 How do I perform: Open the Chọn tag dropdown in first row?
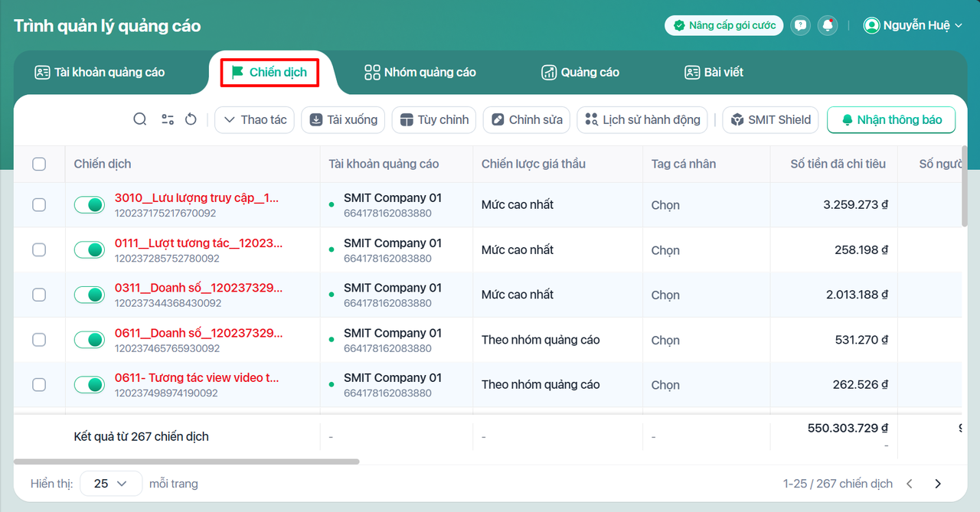pos(665,205)
